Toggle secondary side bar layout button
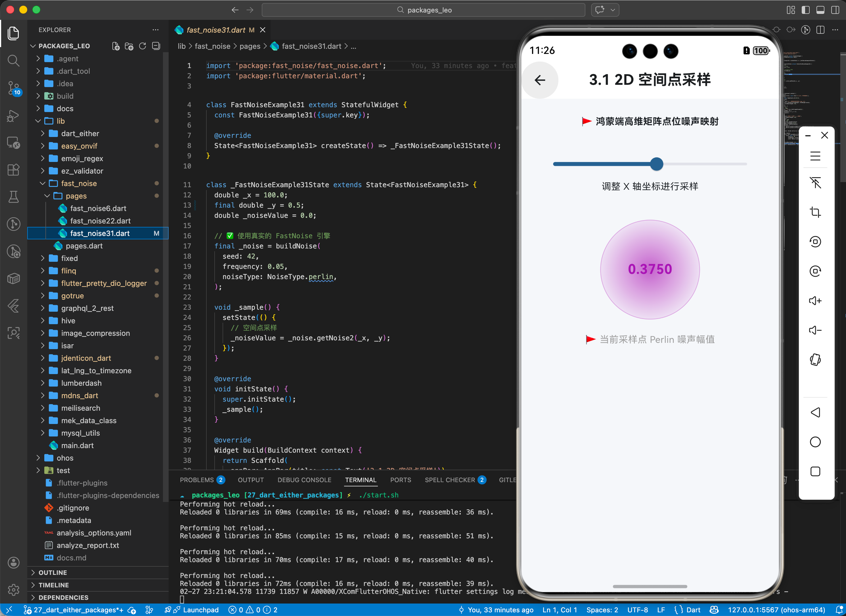 coord(835,10)
